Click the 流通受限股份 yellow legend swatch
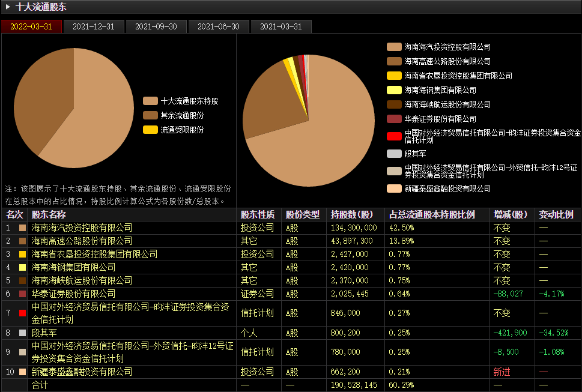 (x=150, y=130)
